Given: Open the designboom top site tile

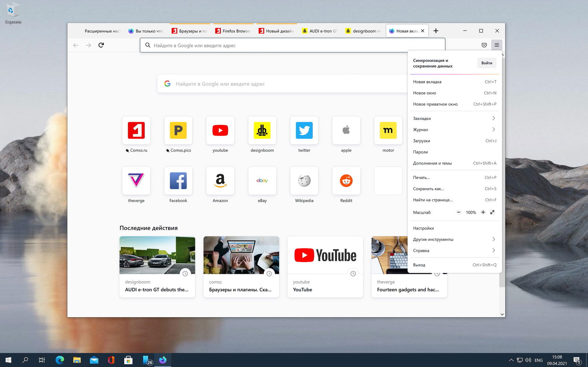Looking at the screenshot, I should click(x=262, y=130).
